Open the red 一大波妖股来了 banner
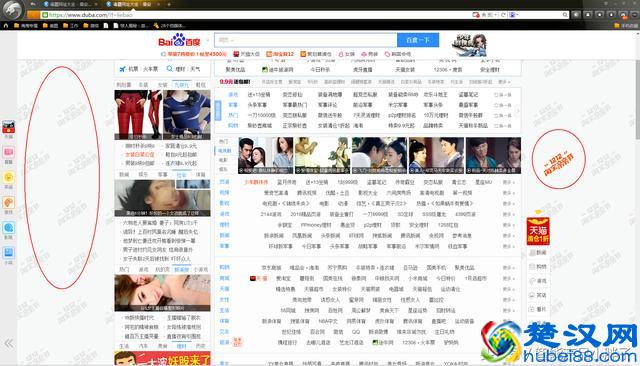This screenshot has width=640, height=366. (x=162, y=359)
